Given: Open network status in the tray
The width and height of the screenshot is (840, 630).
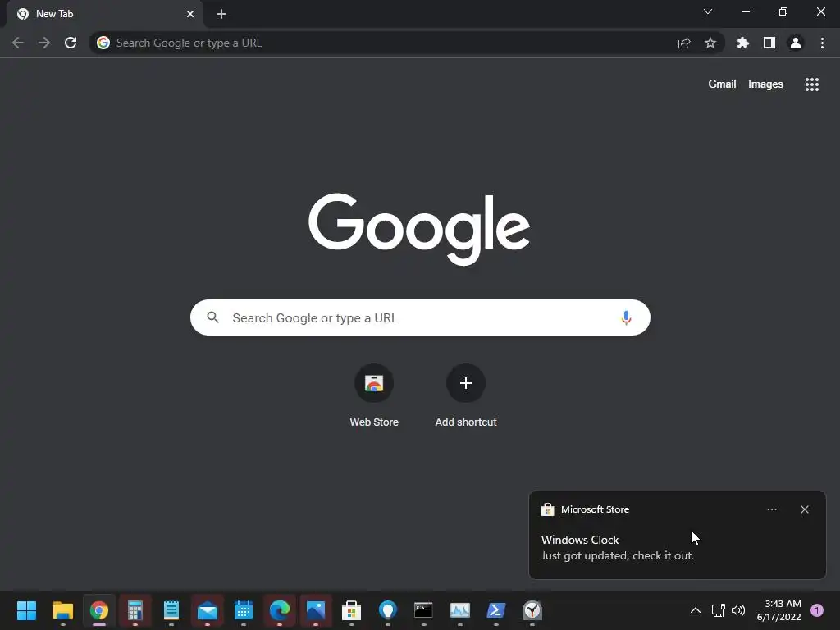Looking at the screenshot, I should (x=719, y=610).
